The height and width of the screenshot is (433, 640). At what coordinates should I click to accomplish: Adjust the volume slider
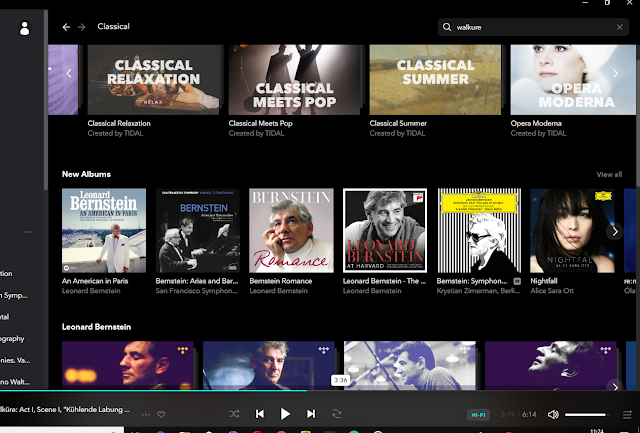pos(587,415)
